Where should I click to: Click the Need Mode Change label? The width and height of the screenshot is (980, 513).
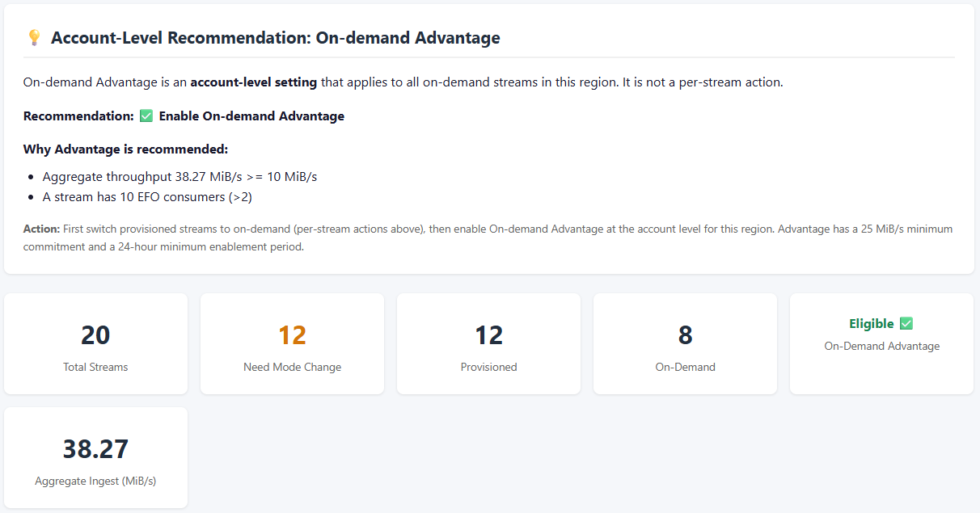(292, 367)
